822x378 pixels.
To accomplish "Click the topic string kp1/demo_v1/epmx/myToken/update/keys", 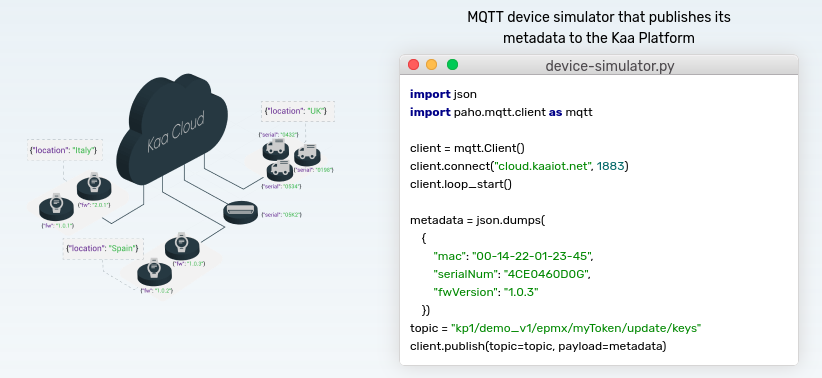I will [x=577, y=328].
